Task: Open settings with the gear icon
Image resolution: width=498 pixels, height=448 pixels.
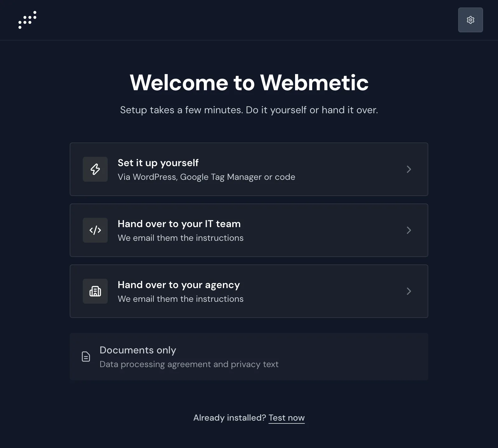Action: [x=470, y=20]
